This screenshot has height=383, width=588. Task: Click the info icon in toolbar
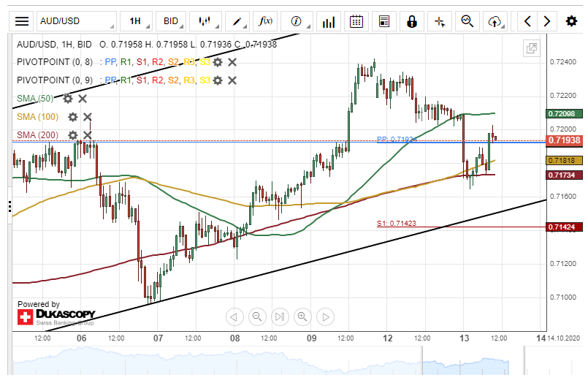297,21
